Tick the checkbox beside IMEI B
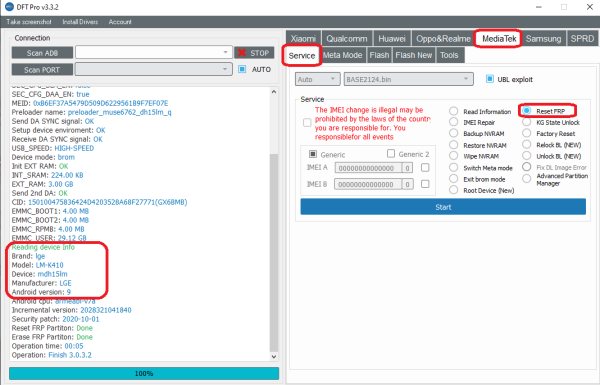Screen dimensions: 600x385 point(425,184)
